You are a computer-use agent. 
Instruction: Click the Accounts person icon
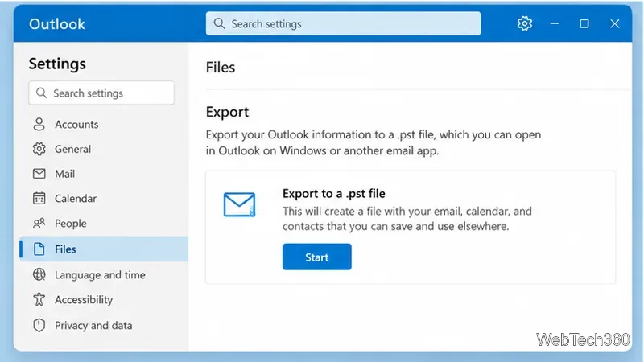[x=39, y=124]
